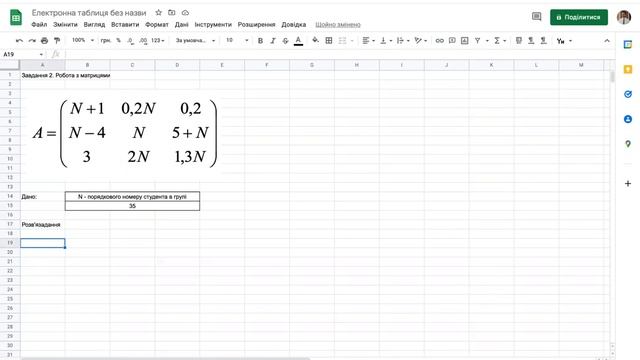640x360 pixels.
Task: Open the Інструменти menu
Action: point(213,24)
